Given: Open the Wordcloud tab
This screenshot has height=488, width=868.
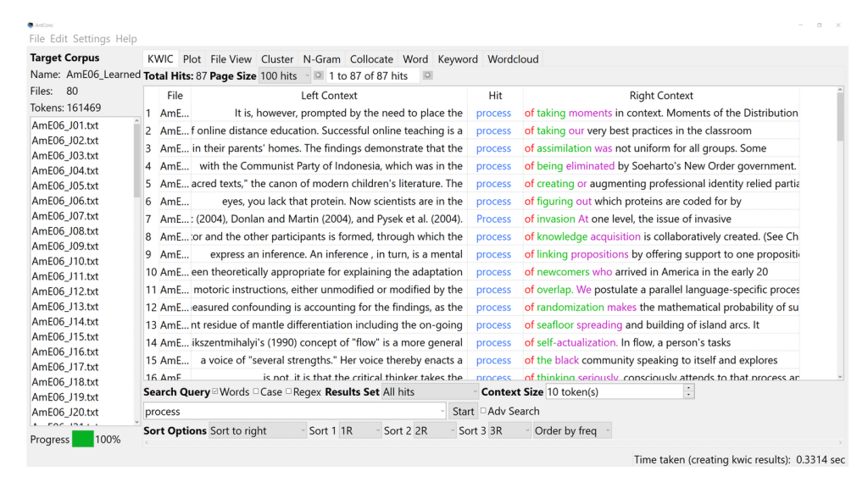Looking at the screenshot, I should pyautogui.click(x=513, y=59).
